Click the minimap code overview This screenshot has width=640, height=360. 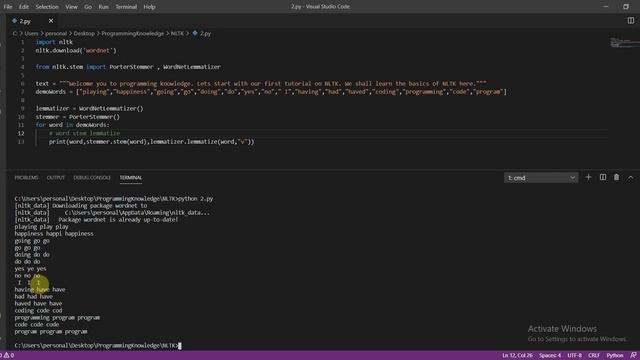click(x=625, y=42)
